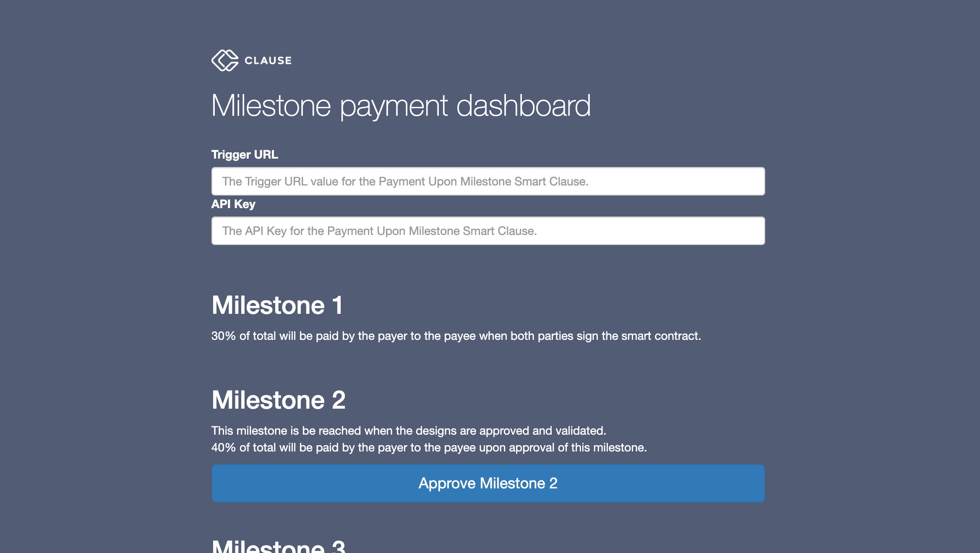
Task: Click the Approve Milestone 2 button label
Action: coord(488,483)
